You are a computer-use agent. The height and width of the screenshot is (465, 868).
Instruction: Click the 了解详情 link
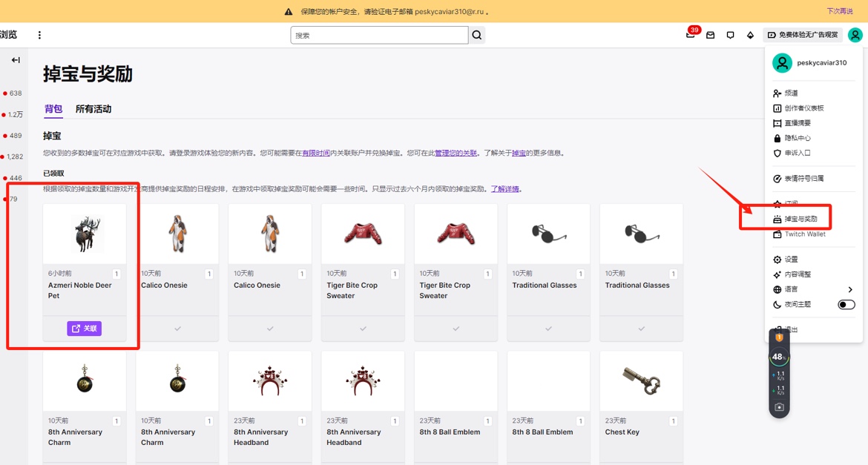click(505, 189)
